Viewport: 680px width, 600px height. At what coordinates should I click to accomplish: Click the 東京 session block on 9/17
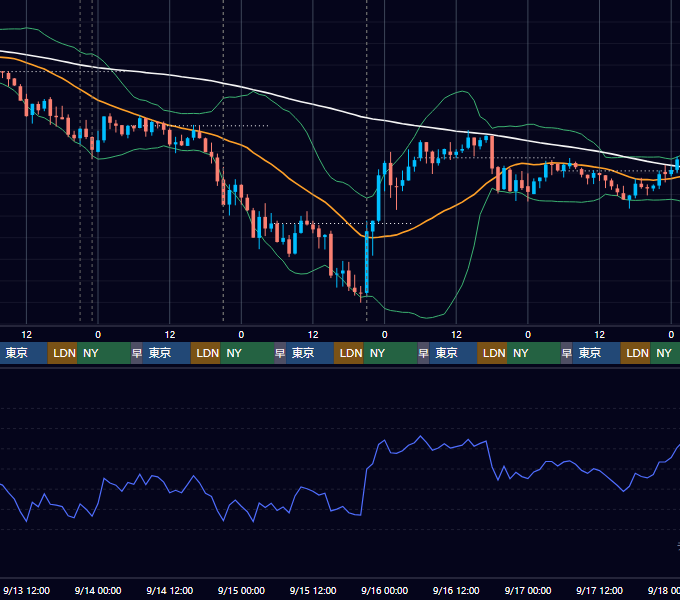(x=596, y=353)
